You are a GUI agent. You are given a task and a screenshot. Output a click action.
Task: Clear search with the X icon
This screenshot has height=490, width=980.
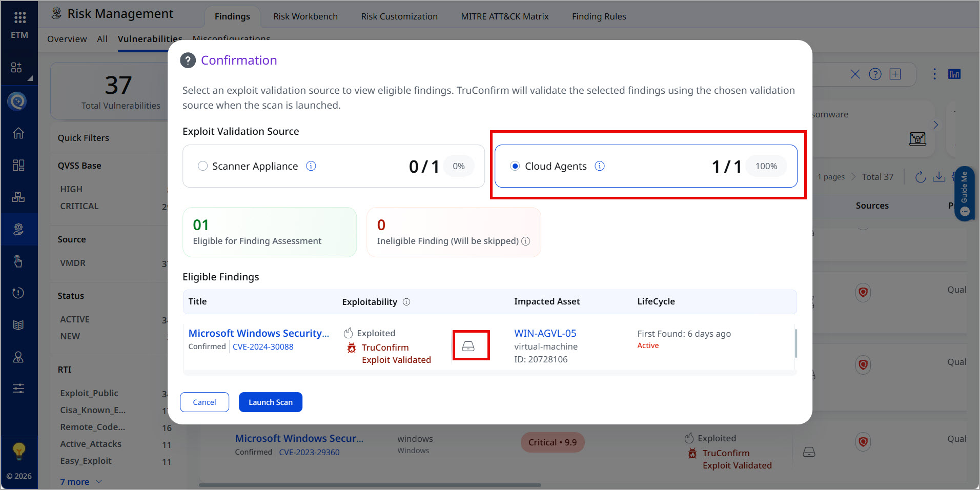tap(855, 74)
